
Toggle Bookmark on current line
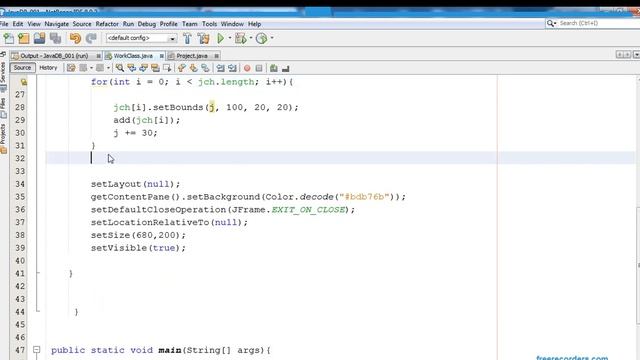tap(205, 68)
